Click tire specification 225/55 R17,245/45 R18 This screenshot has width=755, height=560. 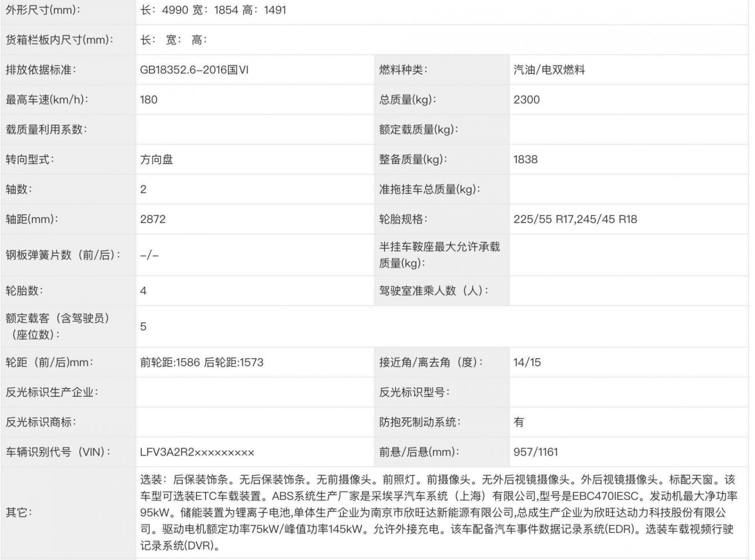coord(575,219)
